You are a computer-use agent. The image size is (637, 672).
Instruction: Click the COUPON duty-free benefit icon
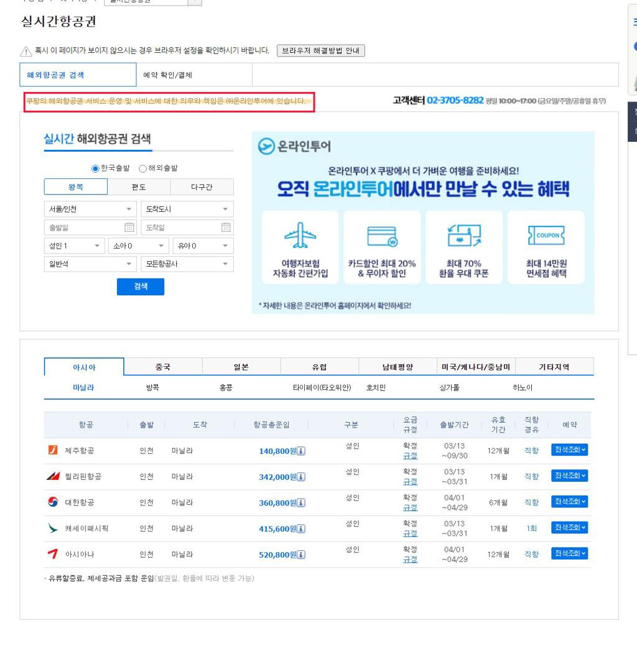tap(546, 235)
